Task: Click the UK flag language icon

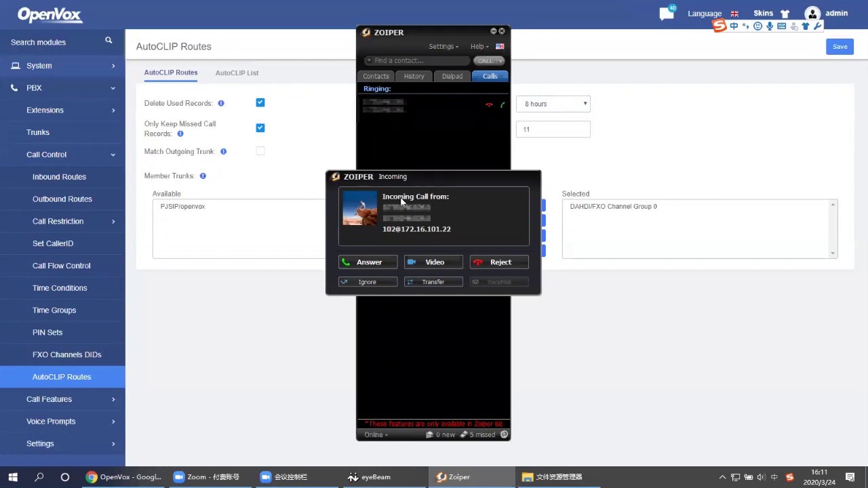Action: pos(734,14)
